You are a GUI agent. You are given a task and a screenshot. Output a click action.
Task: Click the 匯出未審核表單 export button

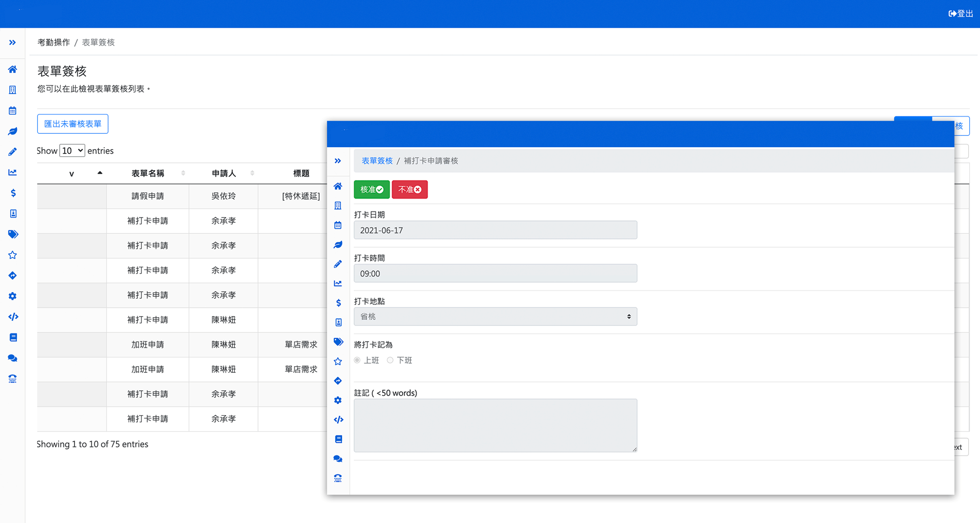(72, 124)
